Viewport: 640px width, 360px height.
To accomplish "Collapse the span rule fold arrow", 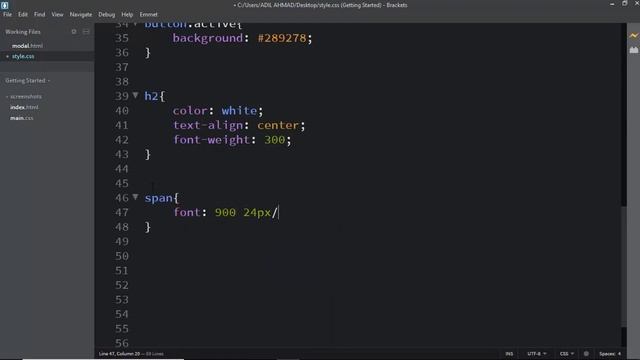I will 135,197.
